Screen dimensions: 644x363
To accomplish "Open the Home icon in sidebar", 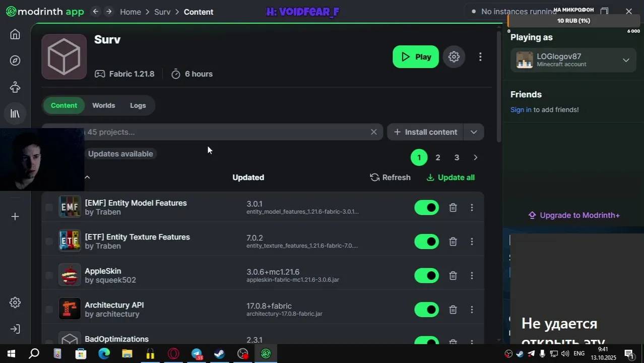I will [x=15, y=34].
